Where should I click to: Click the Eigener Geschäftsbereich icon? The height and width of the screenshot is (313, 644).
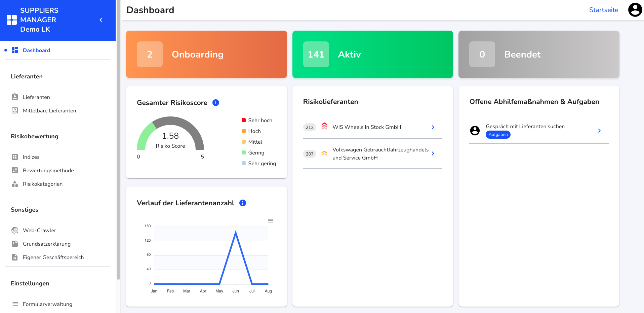[x=15, y=257]
